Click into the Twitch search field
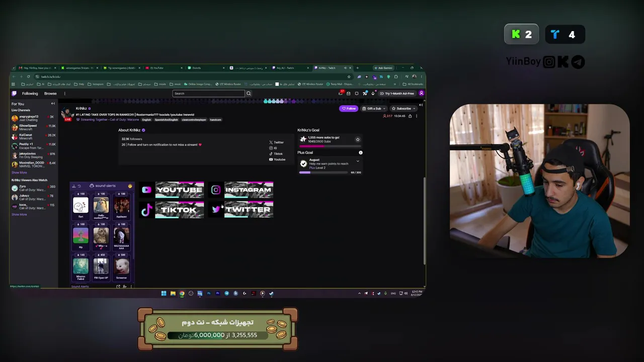The height and width of the screenshot is (362, 644). pyautogui.click(x=209, y=94)
